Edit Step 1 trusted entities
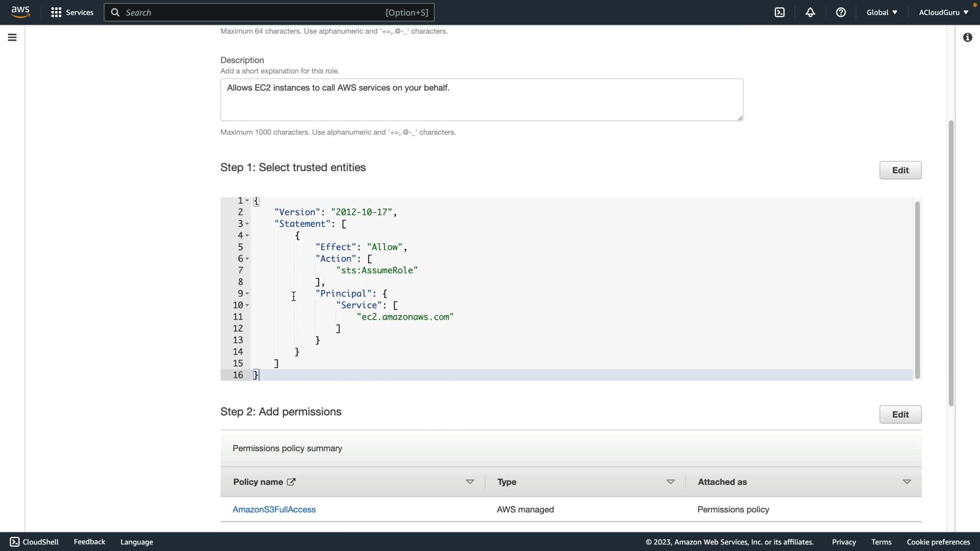Screen dimensions: 980x551 click(900, 170)
